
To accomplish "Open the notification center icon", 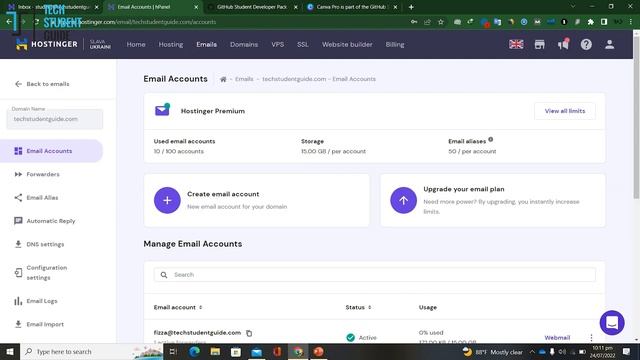I will point(627,351).
